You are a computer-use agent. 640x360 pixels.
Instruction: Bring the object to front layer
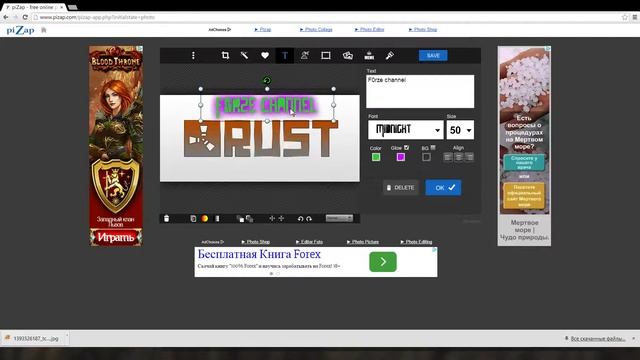(240, 219)
